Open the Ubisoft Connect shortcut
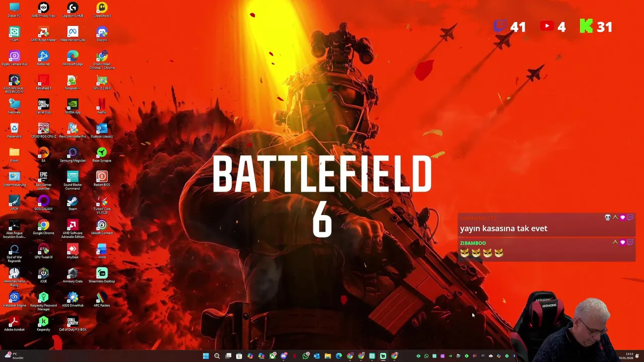Screen dimensions: 644x362 102,227
